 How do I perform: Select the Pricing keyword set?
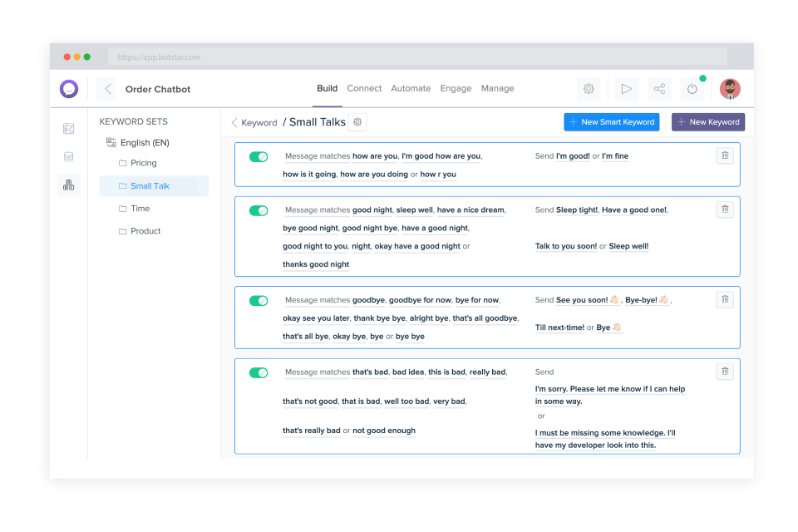[x=145, y=163]
